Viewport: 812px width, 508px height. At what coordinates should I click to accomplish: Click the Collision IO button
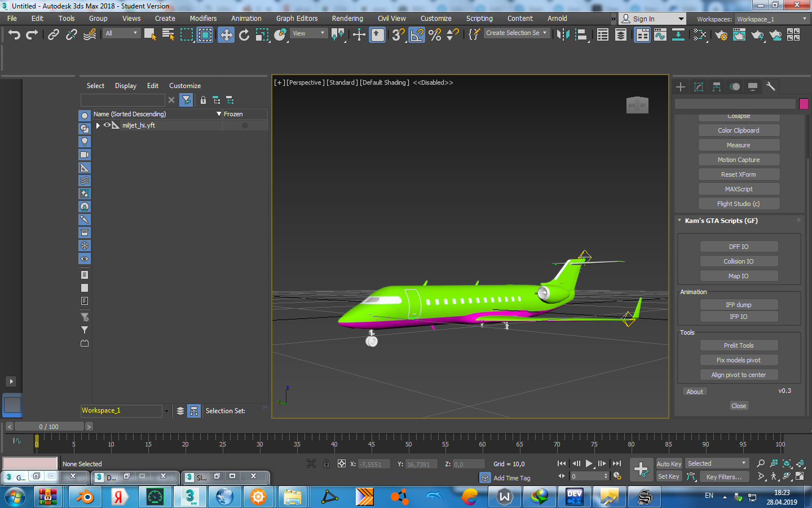(x=739, y=261)
